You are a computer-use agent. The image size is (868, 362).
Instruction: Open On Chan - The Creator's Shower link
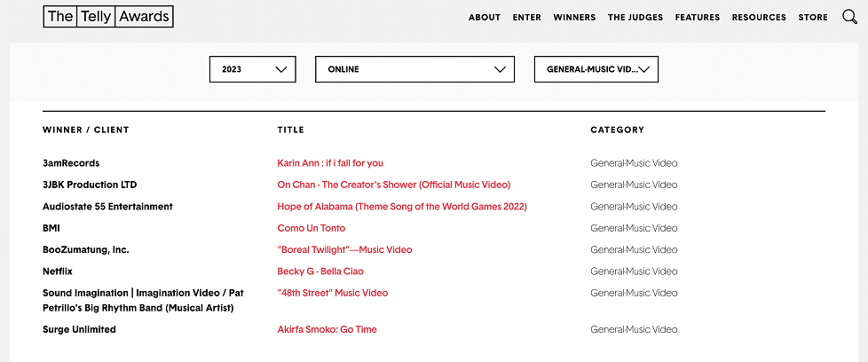tap(394, 185)
